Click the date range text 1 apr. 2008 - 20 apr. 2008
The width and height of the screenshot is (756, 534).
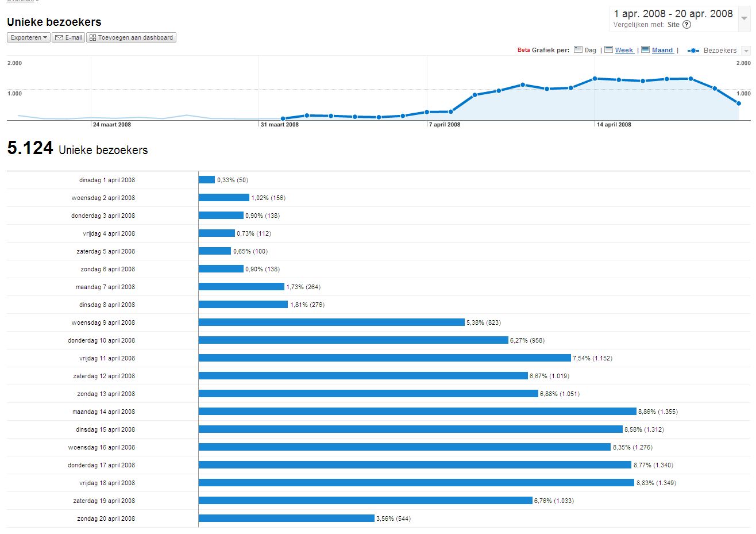coord(673,14)
